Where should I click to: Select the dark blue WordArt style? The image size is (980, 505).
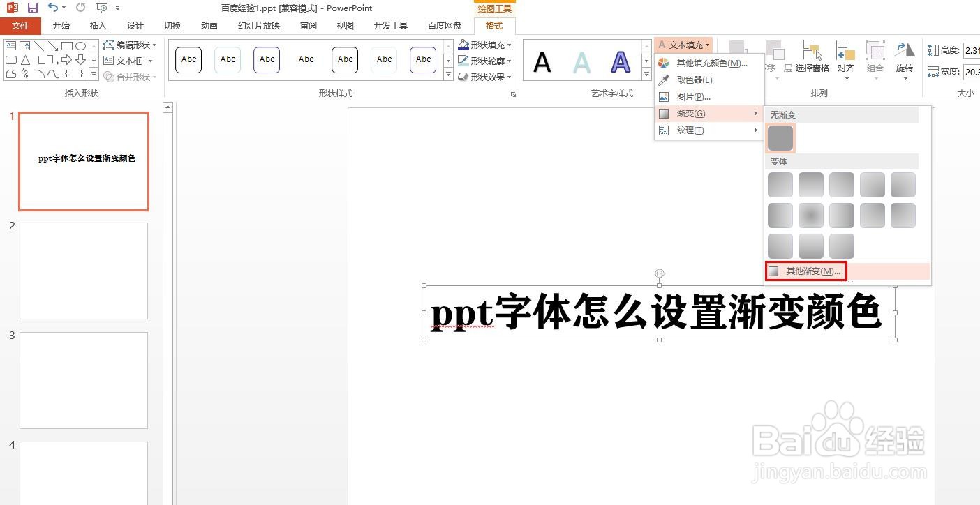pyautogui.click(x=619, y=62)
